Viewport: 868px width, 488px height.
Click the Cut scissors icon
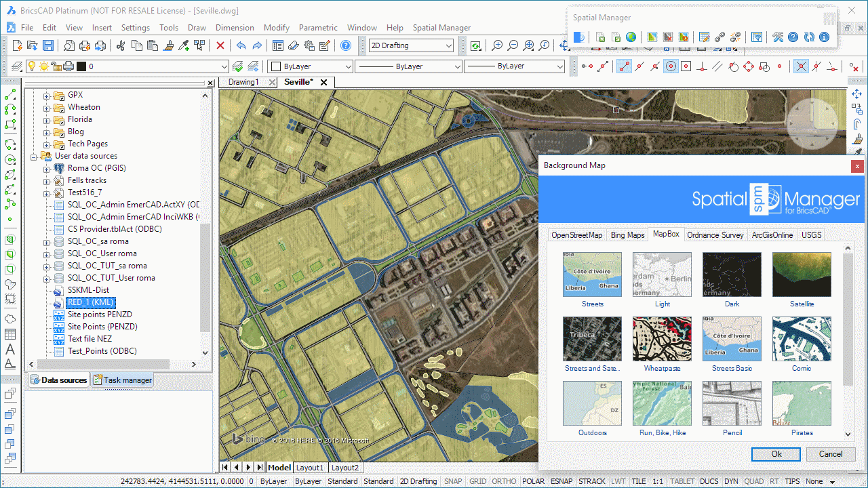[x=121, y=45]
